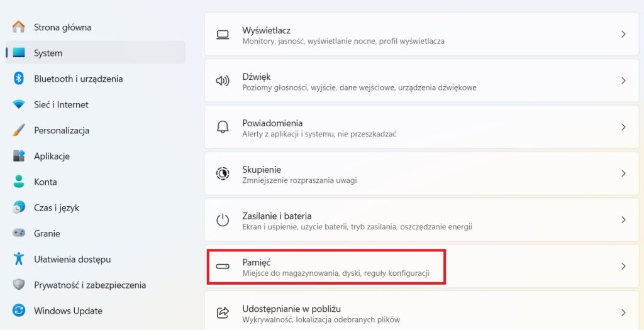Expand the Wyświetlacz row chevron
This screenshot has width=644, height=330.
623,34
